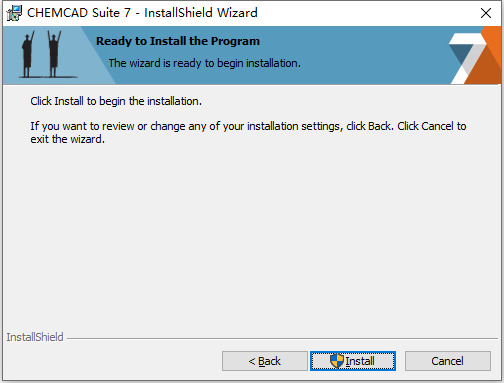Cancel the CHEMCAD installation wizard
This screenshot has width=504, height=383.
pos(448,361)
